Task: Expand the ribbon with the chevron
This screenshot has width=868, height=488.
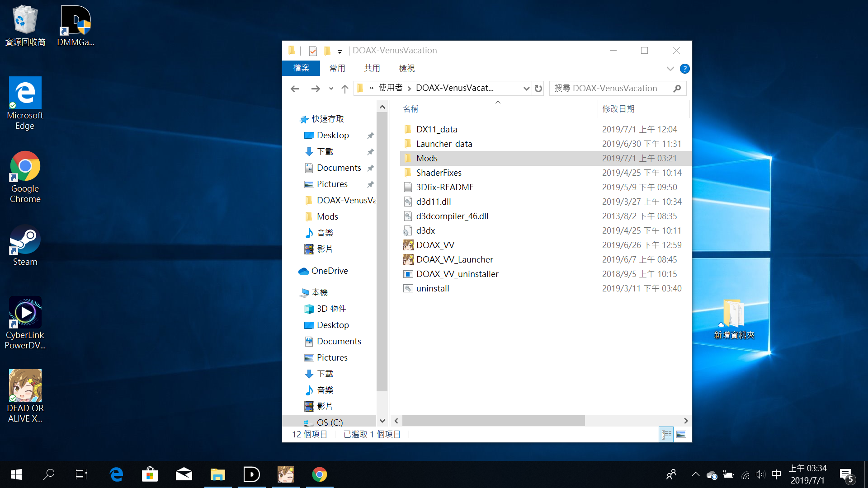Action: 670,69
